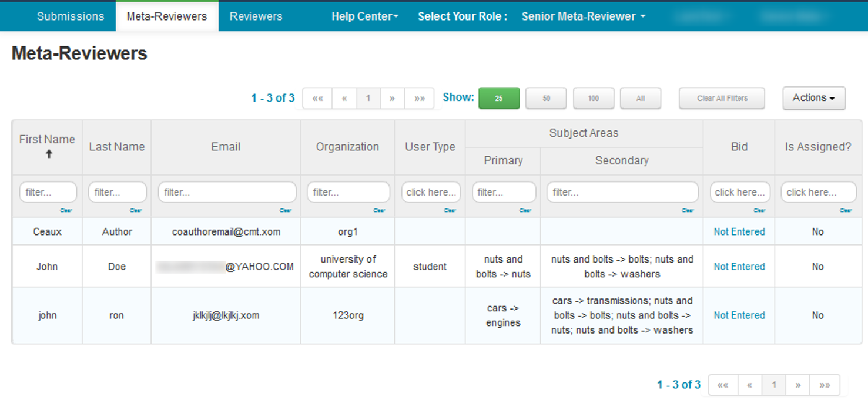The width and height of the screenshot is (868, 417).
Task: Focus the First Name filter field
Action: tap(48, 192)
